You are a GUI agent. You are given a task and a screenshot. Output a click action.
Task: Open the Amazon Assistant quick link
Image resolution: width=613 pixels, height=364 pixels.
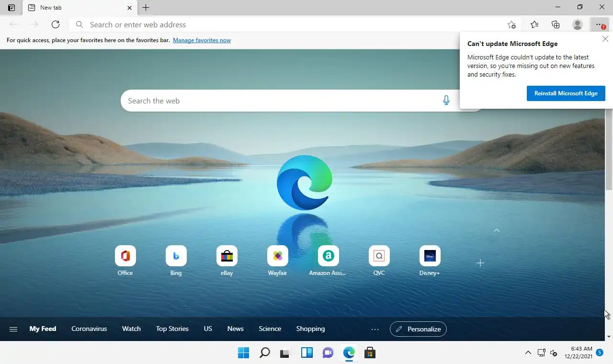point(328,261)
